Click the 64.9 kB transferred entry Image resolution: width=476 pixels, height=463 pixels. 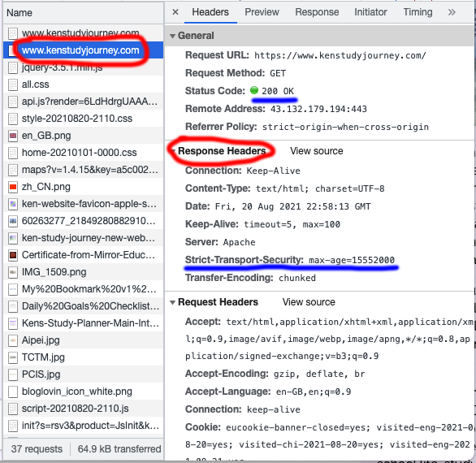(119, 449)
